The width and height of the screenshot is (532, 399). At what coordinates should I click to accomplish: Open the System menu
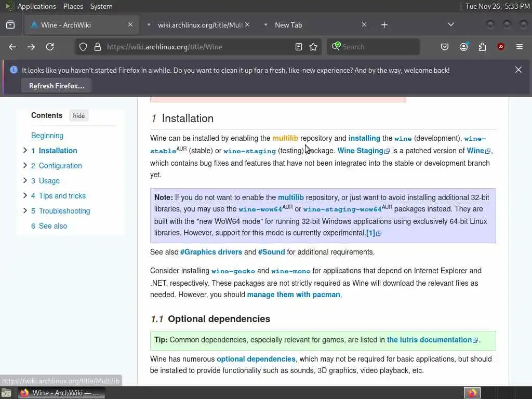(101, 6)
